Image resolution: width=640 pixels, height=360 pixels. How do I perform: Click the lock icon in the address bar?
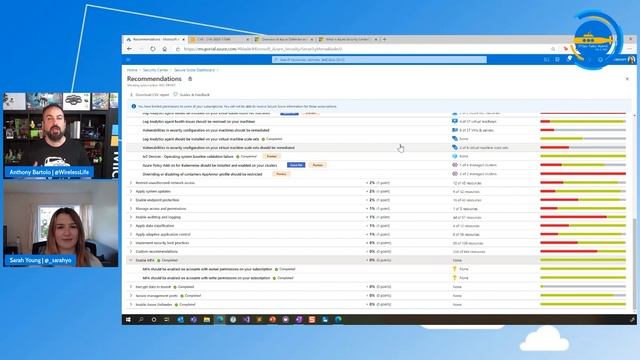[x=178, y=49]
